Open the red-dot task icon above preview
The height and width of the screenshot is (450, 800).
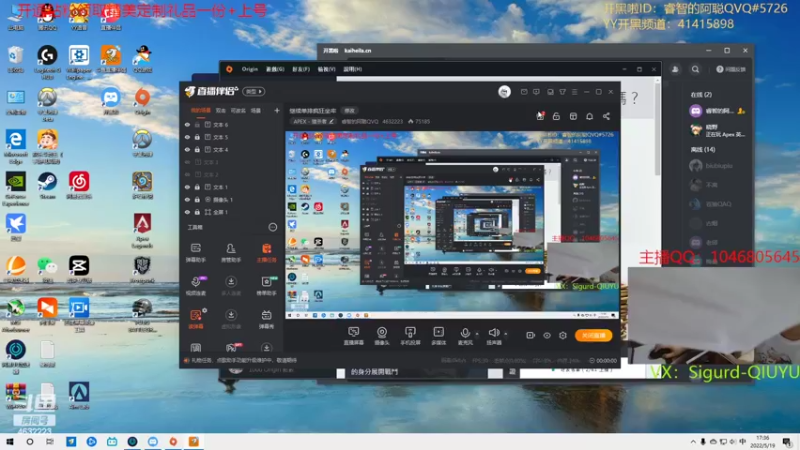(x=540, y=116)
